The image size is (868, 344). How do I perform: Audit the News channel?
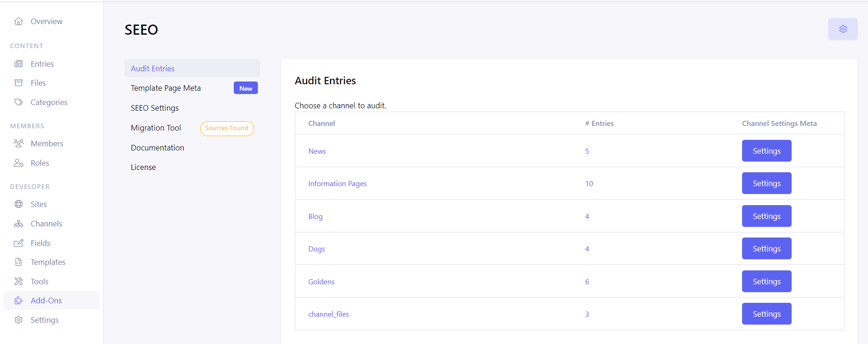pyautogui.click(x=317, y=151)
